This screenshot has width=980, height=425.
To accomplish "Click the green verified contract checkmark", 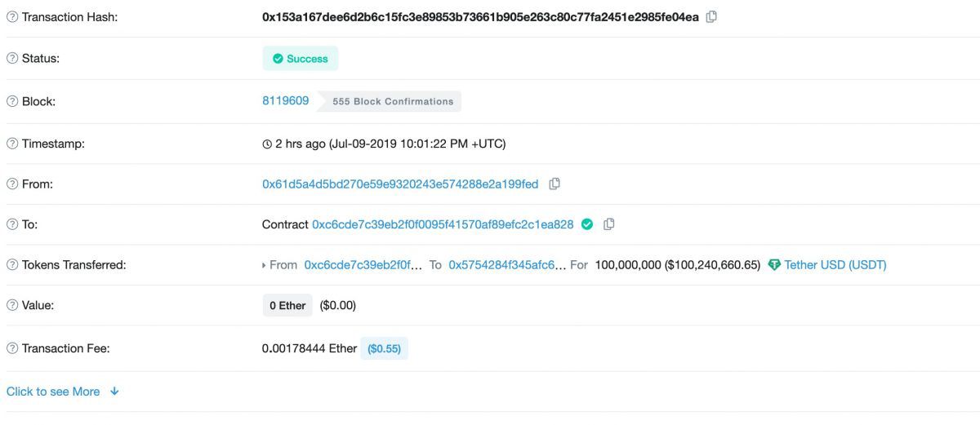I will tap(587, 224).
